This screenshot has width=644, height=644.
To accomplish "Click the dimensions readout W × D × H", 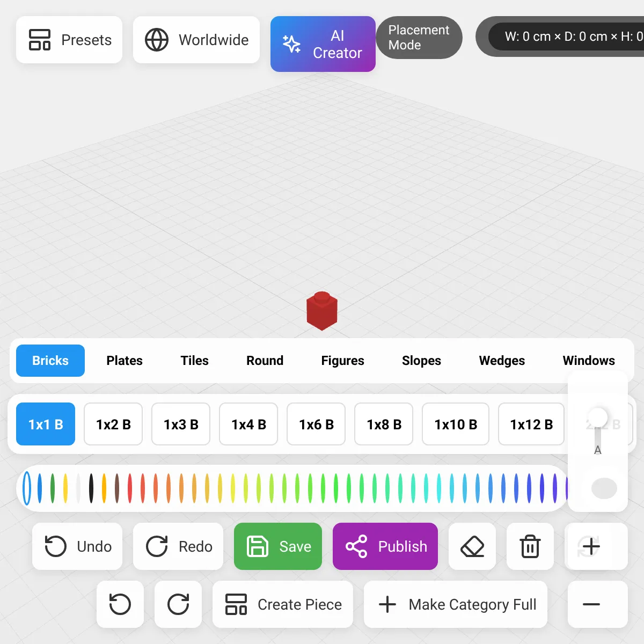I will [x=566, y=36].
